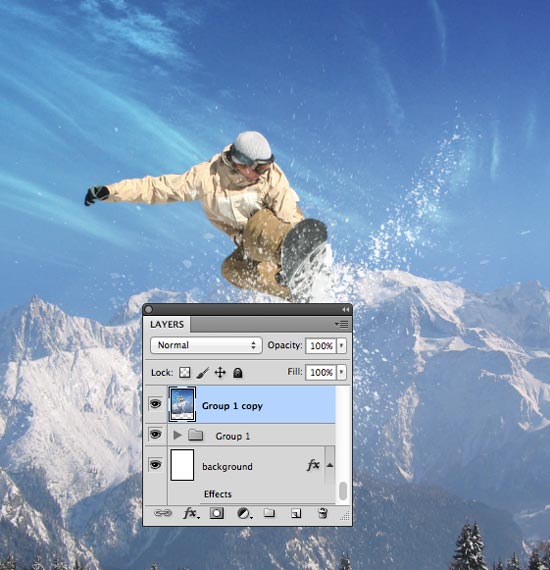550x570 pixels.
Task: Hide the Group 1 copy layer
Action: pyautogui.click(x=156, y=404)
